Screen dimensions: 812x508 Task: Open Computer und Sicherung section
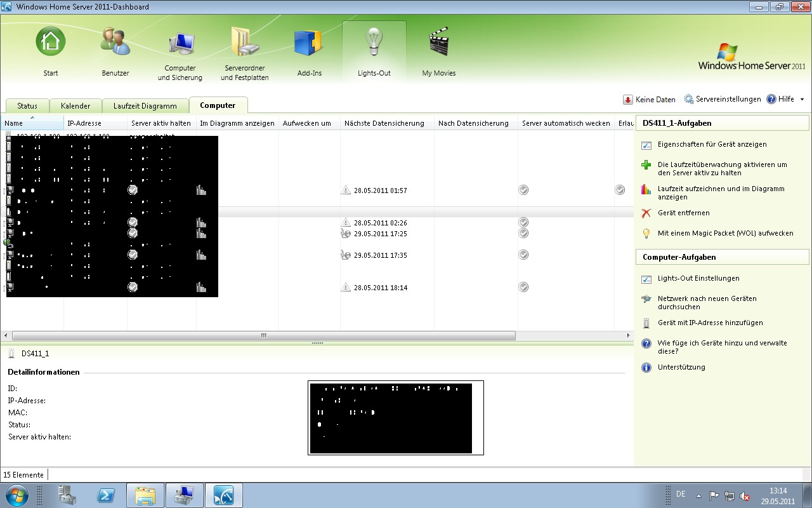tap(180, 55)
